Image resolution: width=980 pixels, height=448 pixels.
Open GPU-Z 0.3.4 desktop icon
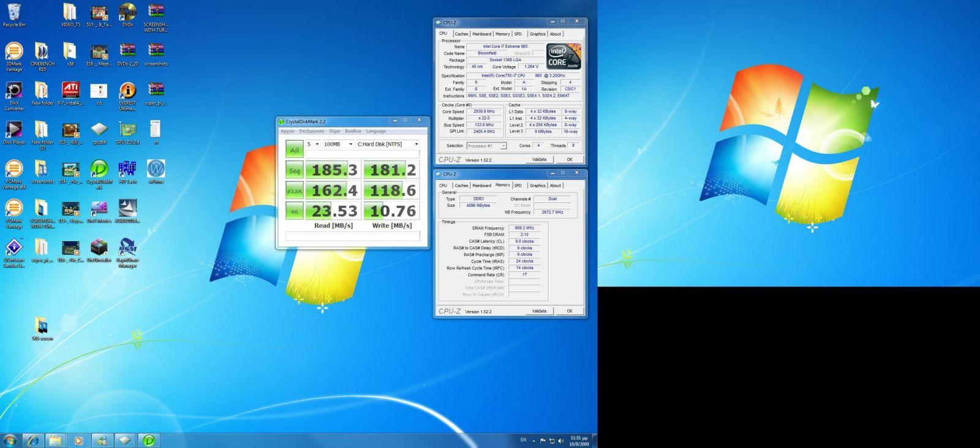(x=127, y=132)
